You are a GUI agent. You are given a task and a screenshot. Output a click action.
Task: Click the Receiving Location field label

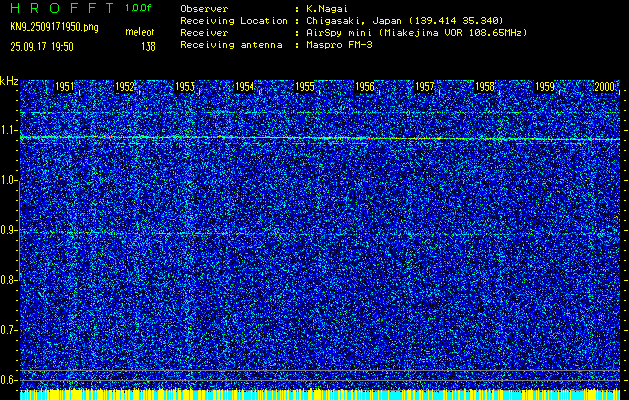tap(234, 21)
